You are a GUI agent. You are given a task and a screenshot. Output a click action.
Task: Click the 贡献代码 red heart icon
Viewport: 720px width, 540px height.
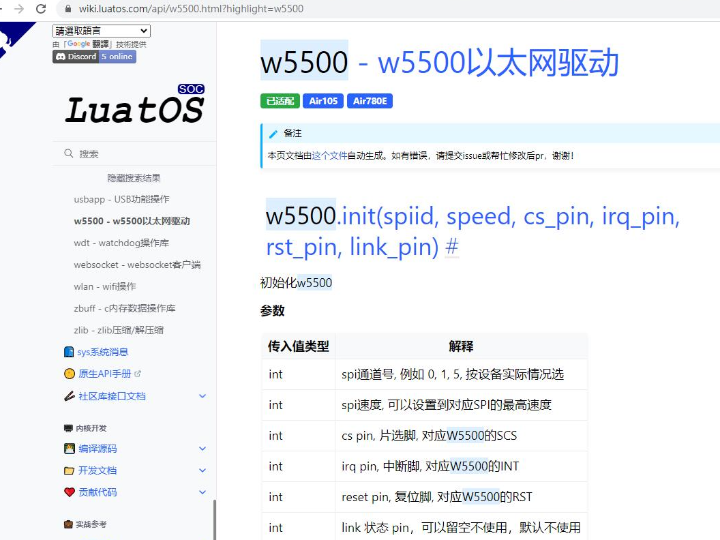click(x=69, y=492)
